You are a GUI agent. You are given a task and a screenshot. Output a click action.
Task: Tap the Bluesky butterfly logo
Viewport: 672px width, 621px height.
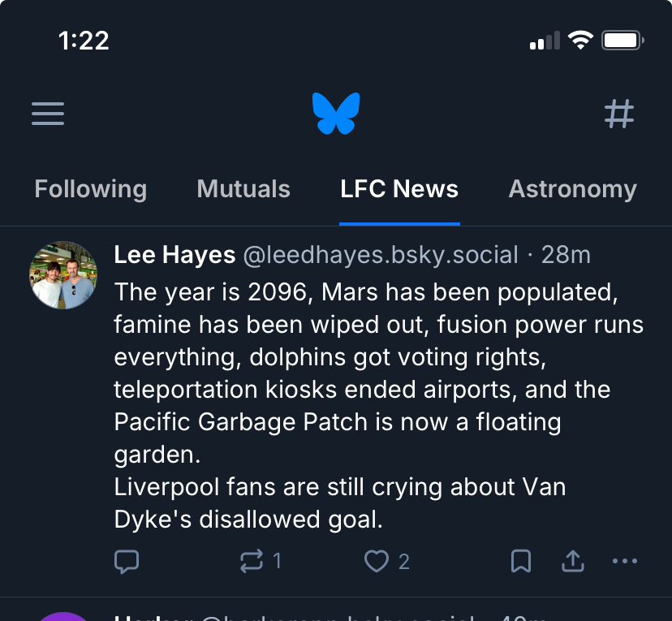[x=336, y=113]
